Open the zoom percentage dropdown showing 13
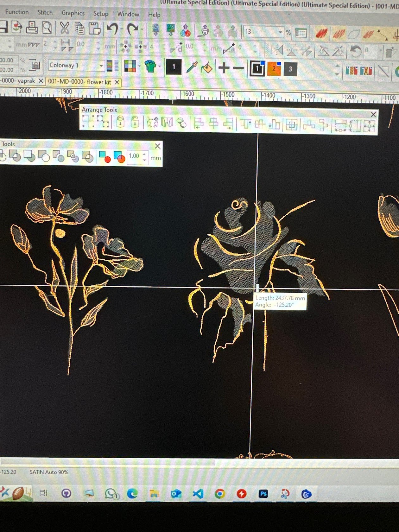 280,32
